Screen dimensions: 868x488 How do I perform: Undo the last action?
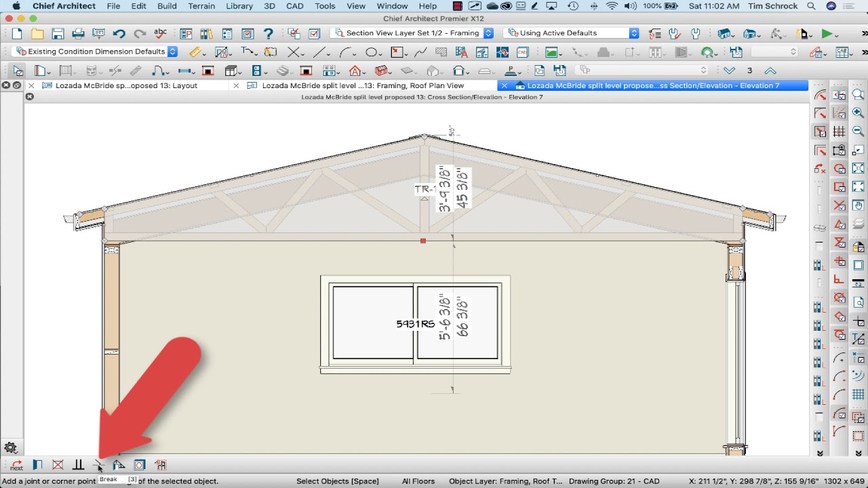click(x=119, y=34)
